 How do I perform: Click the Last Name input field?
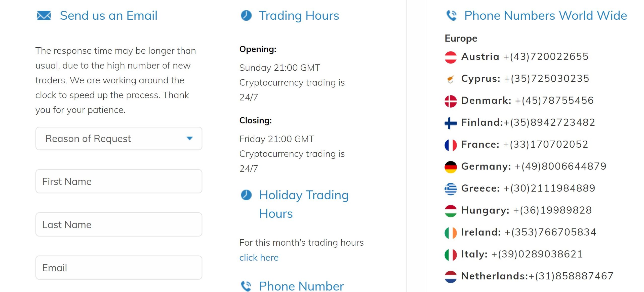point(119,224)
